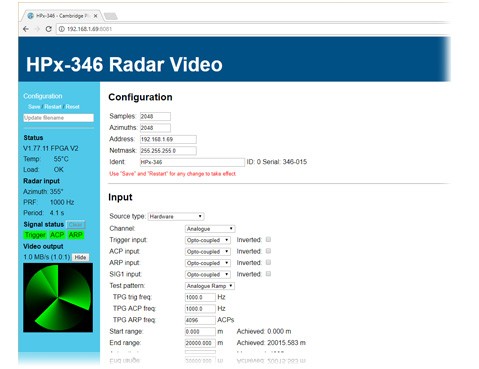Open the ARP input dropdown

pos(208,263)
